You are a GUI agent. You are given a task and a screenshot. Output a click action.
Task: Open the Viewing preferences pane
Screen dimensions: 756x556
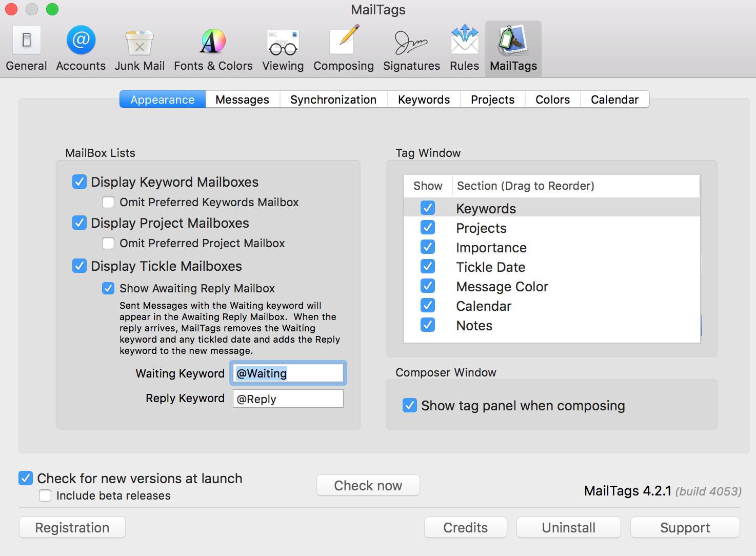(x=283, y=49)
